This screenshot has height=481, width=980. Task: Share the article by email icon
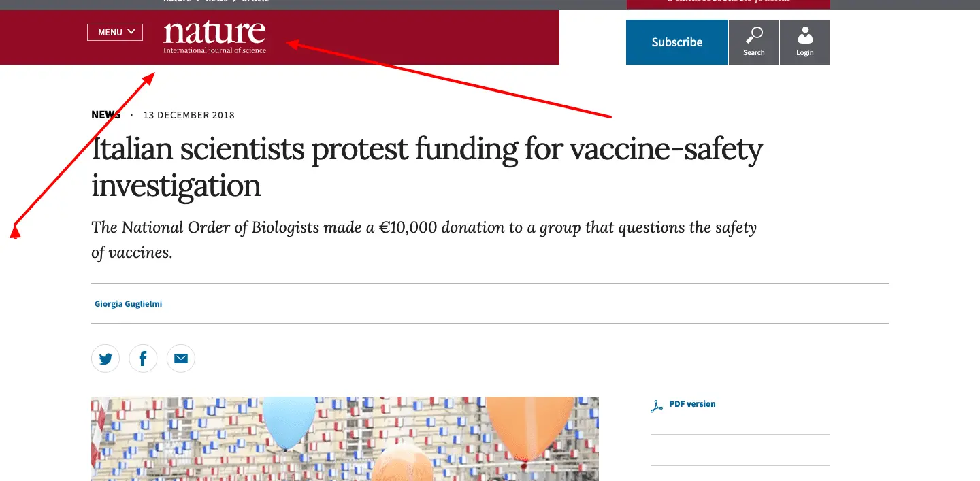(x=180, y=359)
